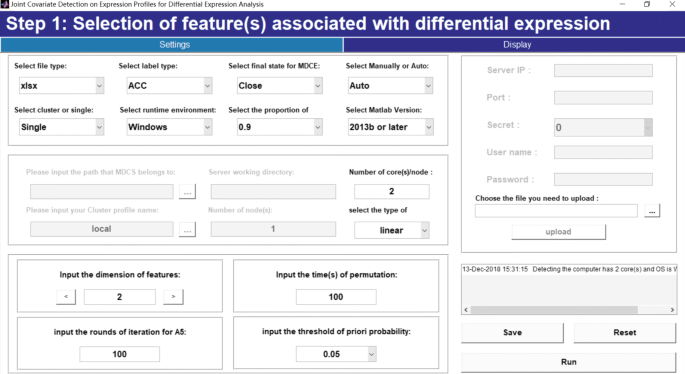Viewport: 685px width, 374px height.
Task: Increase the dimension of features
Action: [173, 297]
